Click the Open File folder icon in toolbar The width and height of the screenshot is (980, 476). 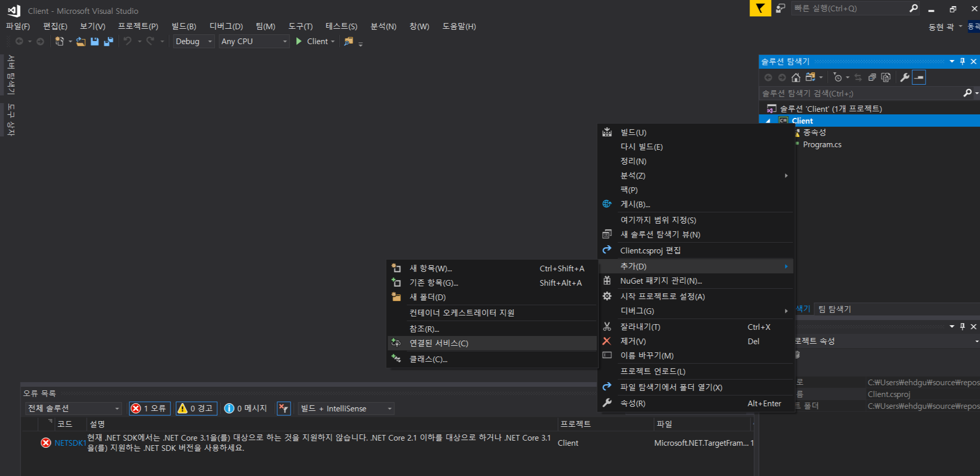81,42
